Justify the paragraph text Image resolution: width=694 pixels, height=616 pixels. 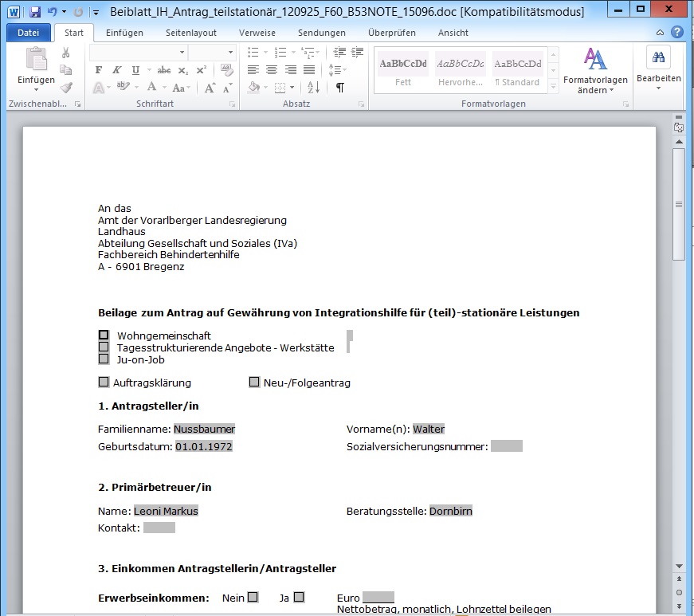[x=309, y=70]
